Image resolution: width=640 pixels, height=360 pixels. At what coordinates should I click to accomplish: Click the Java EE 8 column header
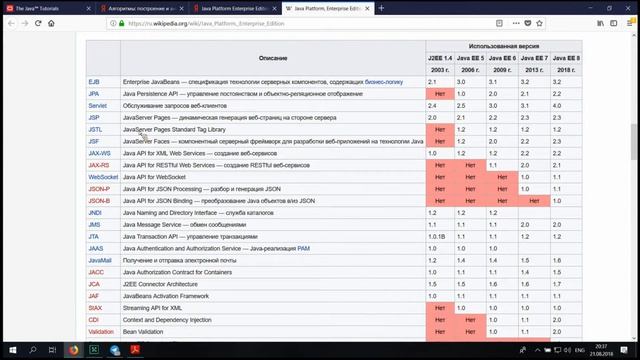[566, 58]
